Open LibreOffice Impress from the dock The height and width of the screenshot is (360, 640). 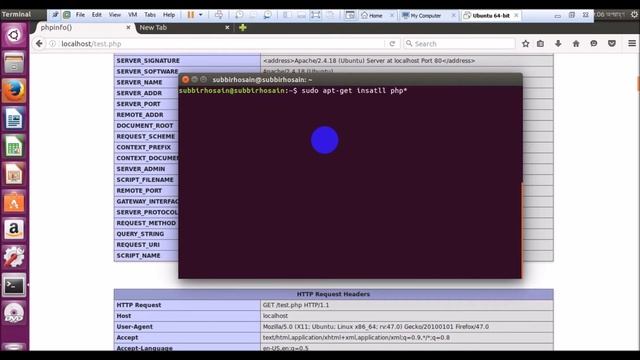point(14,174)
